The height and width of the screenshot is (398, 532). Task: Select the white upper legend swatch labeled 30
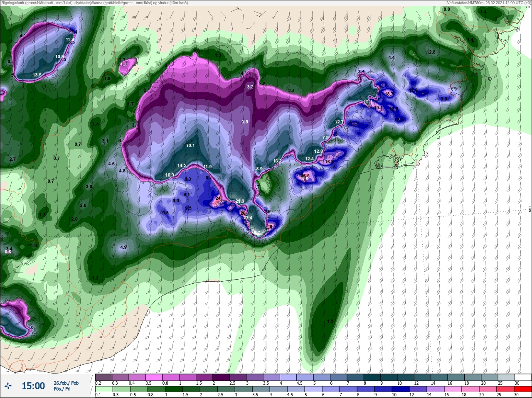pos(523,377)
